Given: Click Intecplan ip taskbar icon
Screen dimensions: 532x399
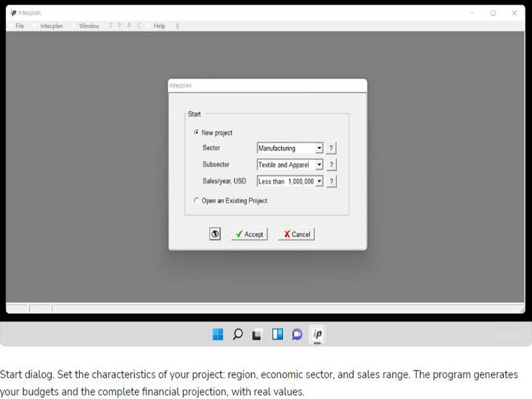Looking at the screenshot, I should pyautogui.click(x=318, y=334).
